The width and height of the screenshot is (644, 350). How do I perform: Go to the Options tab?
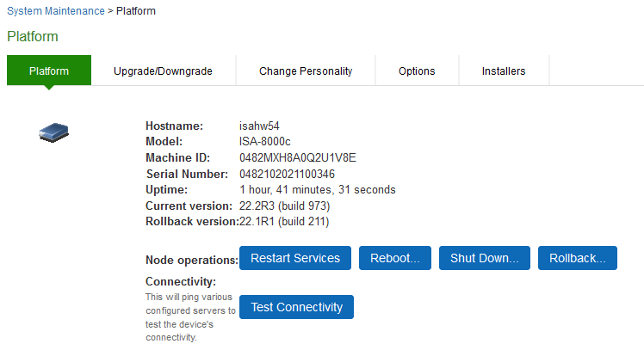coord(417,71)
